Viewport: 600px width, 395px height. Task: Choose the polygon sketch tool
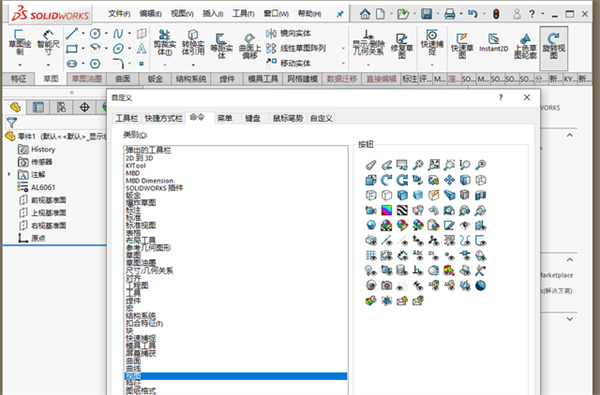(95, 64)
